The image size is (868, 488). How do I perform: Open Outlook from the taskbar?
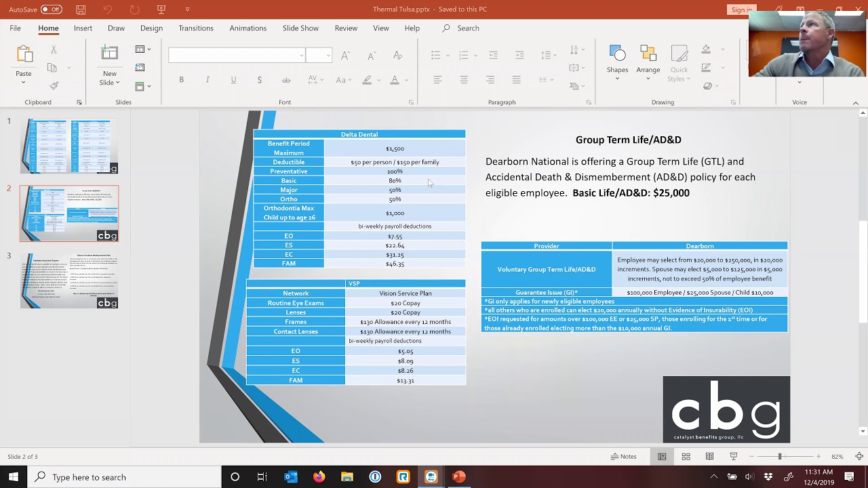[291, 477]
